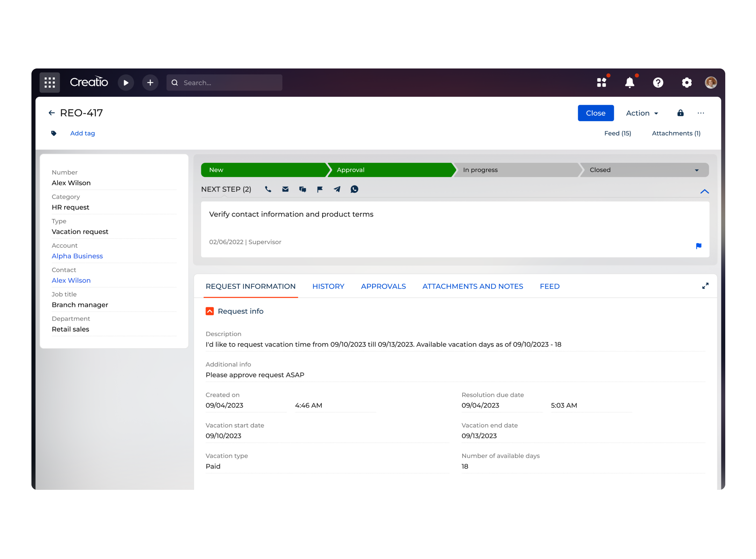Click the Close button
Viewport: 756px width, 559px height.
(x=596, y=113)
